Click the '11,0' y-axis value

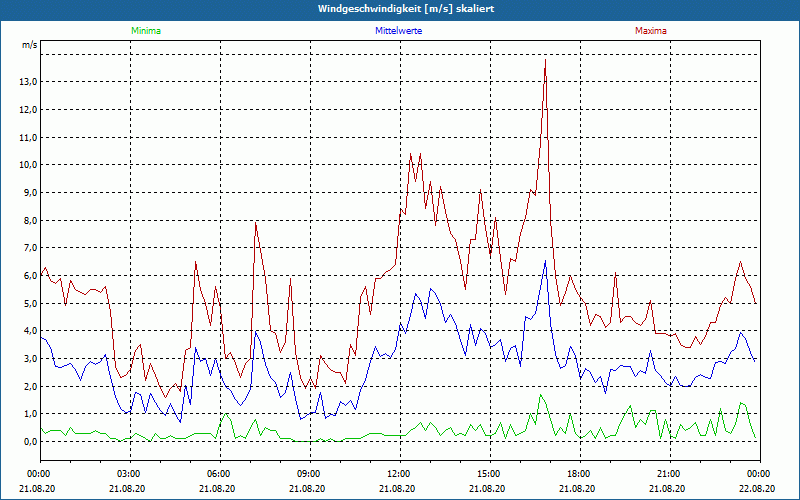[29, 137]
